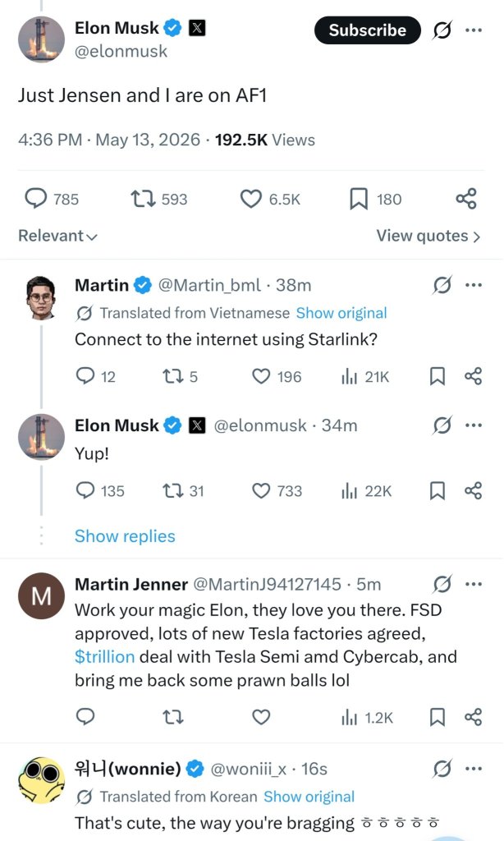The height and width of the screenshot is (841, 504).
Task: Expand Show replies under Yup
Action: (x=125, y=535)
